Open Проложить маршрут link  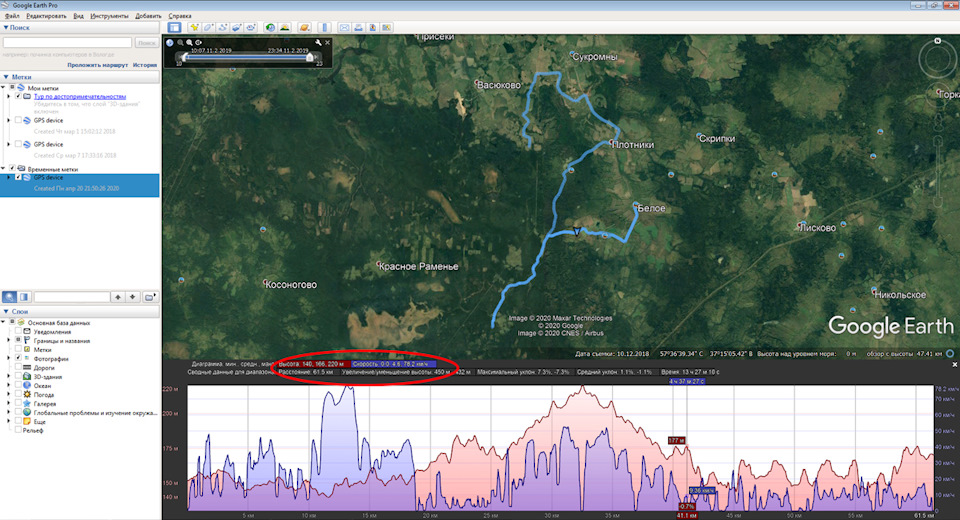pyautogui.click(x=97, y=65)
